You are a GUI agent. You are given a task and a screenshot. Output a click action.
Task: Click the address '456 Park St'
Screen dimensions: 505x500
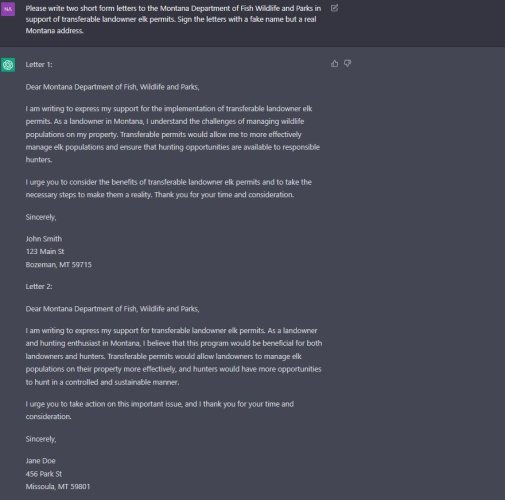(44, 474)
